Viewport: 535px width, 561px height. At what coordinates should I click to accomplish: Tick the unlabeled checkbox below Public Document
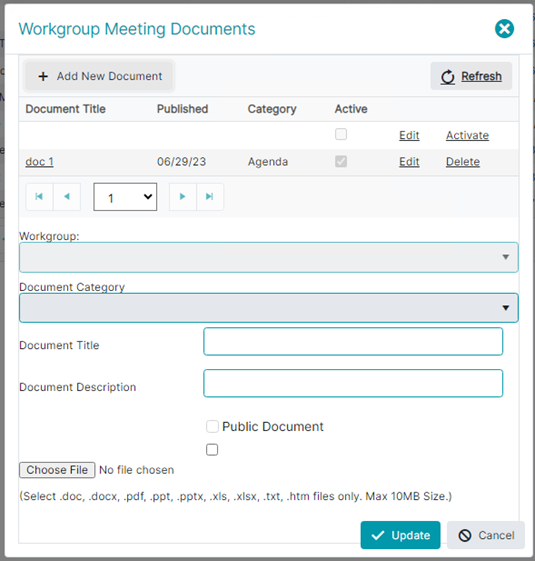point(212,450)
